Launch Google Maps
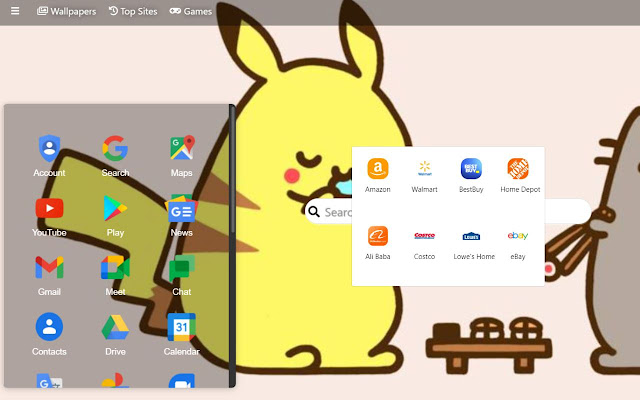Viewport: 640px width, 400px height. (x=182, y=156)
